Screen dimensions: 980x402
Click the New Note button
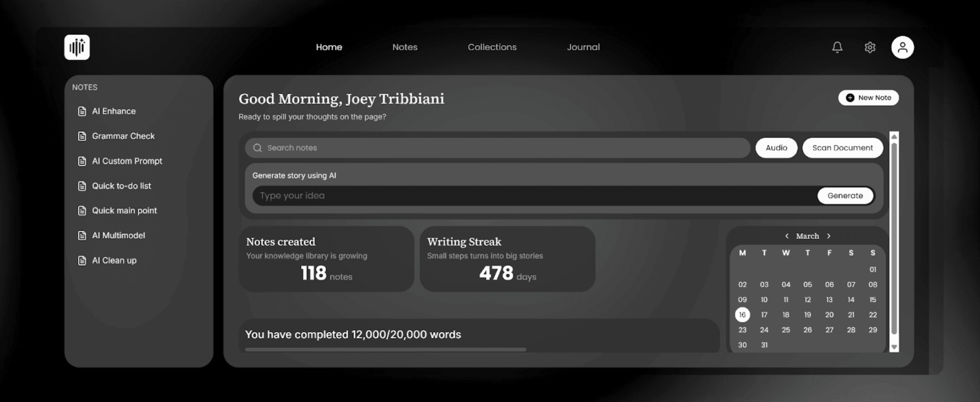coord(868,97)
